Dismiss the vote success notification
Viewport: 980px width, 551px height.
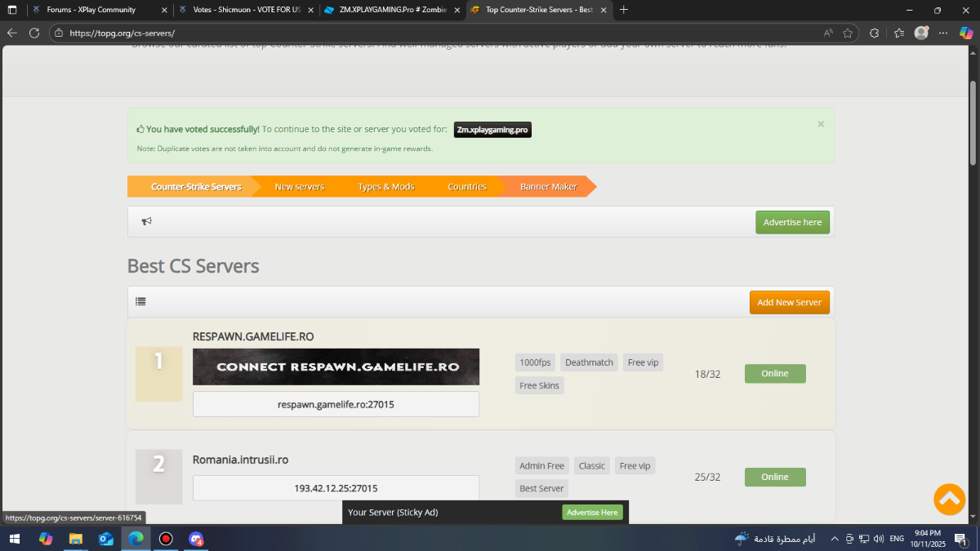coord(821,124)
